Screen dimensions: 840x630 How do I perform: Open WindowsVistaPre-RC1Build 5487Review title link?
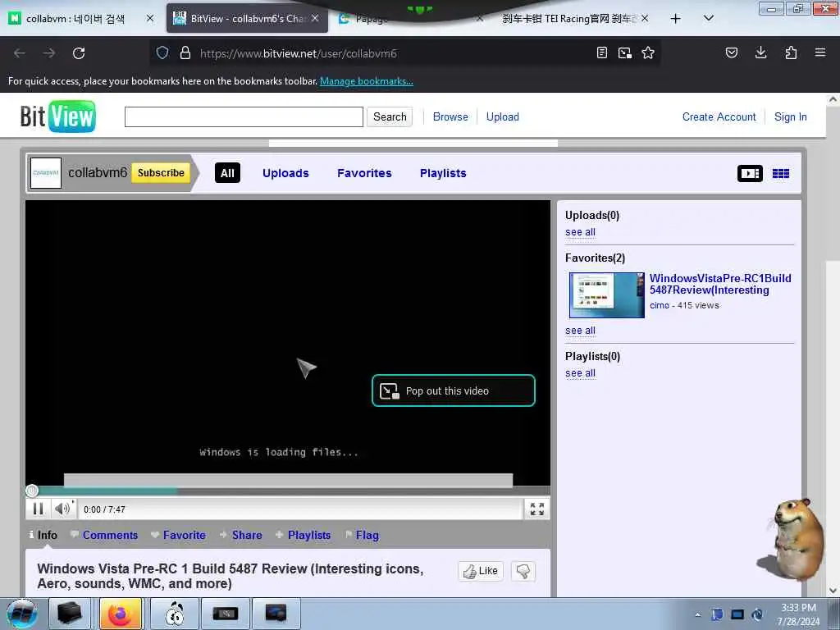click(720, 284)
